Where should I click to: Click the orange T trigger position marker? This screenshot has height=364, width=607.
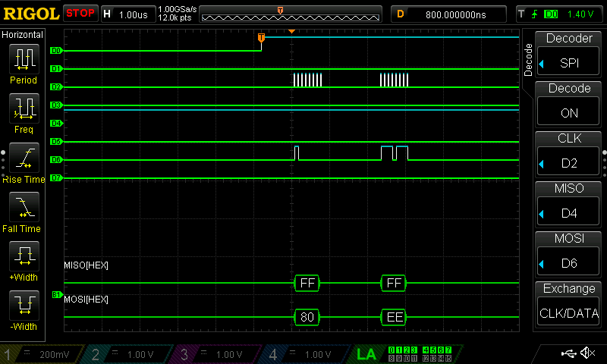click(262, 38)
